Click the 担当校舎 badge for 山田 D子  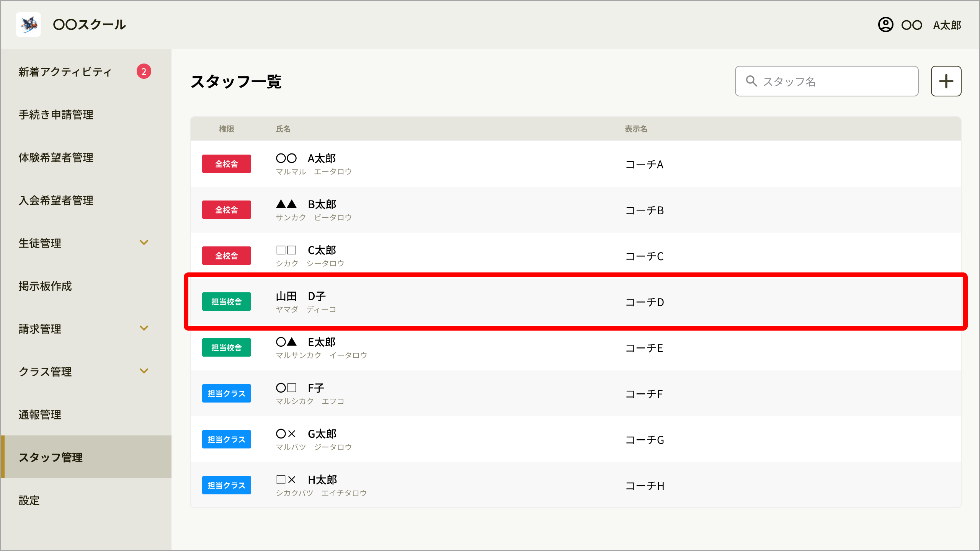tap(227, 302)
